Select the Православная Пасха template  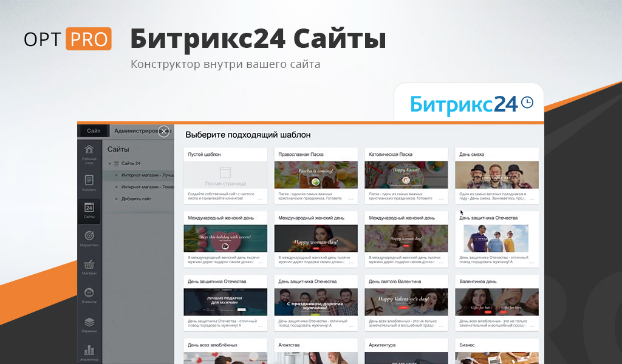point(316,175)
